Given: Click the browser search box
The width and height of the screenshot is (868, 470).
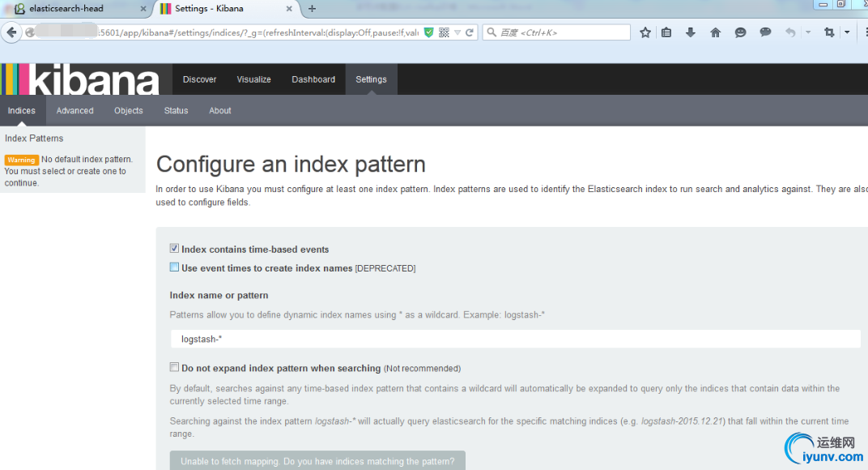Looking at the screenshot, I should [x=556, y=32].
